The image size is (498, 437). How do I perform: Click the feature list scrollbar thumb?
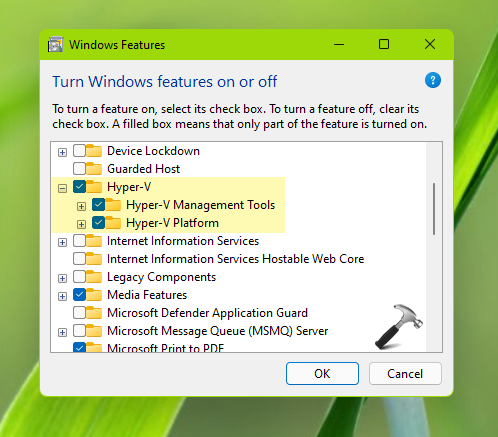[434, 209]
